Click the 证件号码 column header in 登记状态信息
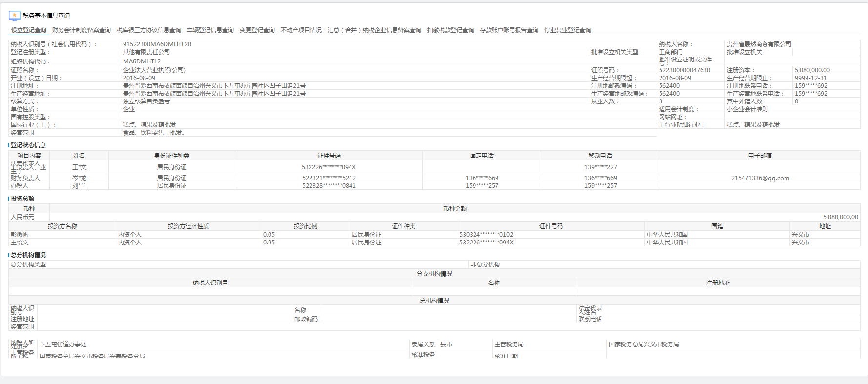The width and height of the screenshot is (868, 384). (329, 156)
